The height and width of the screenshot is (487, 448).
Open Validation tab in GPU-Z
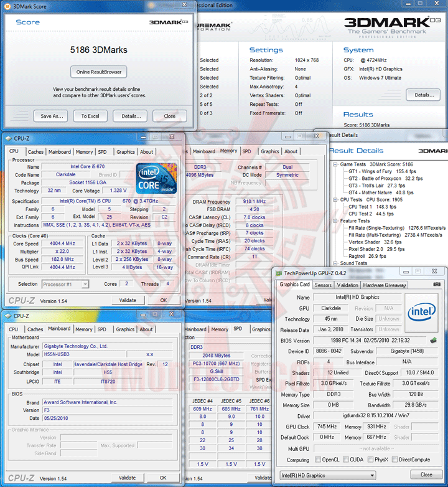347,285
